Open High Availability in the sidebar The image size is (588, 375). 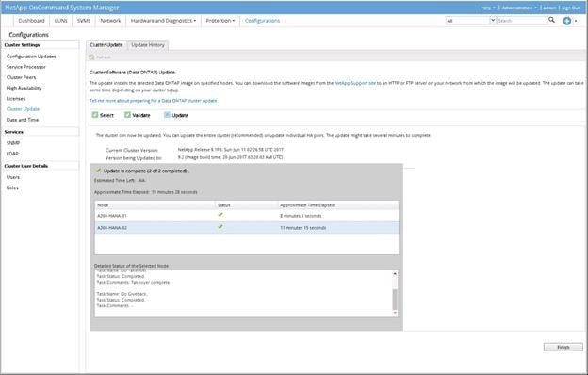[x=24, y=89]
